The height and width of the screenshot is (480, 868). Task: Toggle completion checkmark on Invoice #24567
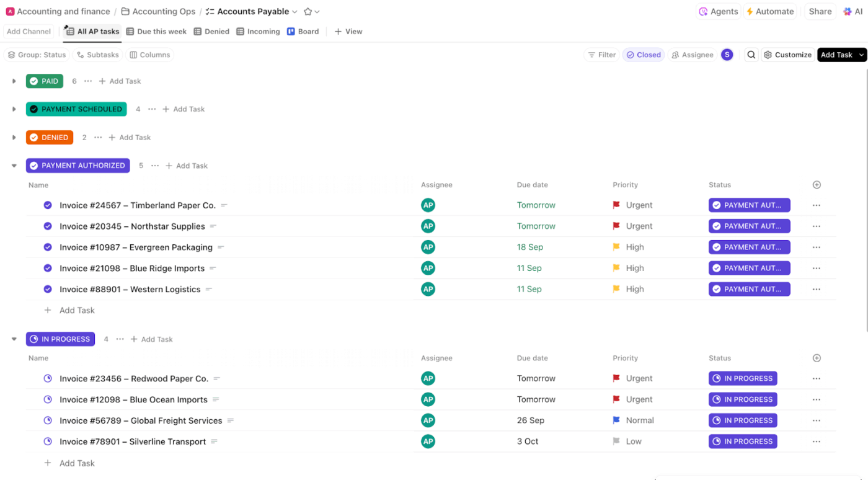pos(48,205)
